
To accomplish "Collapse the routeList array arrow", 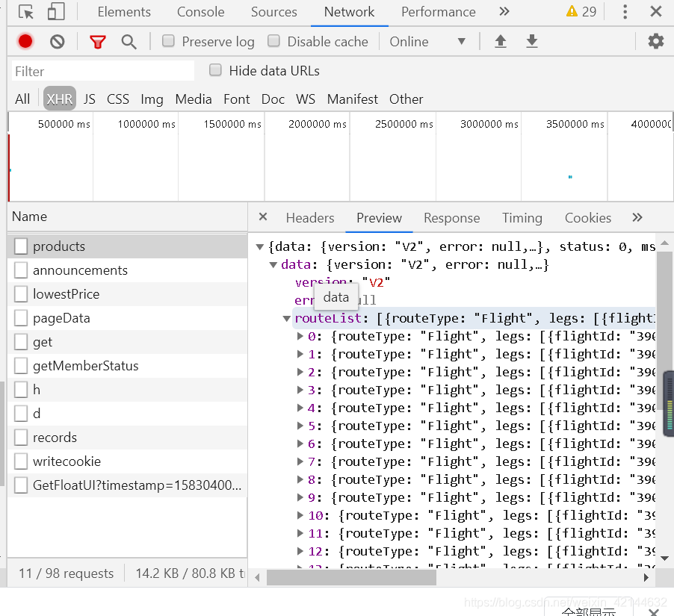I will (x=286, y=319).
